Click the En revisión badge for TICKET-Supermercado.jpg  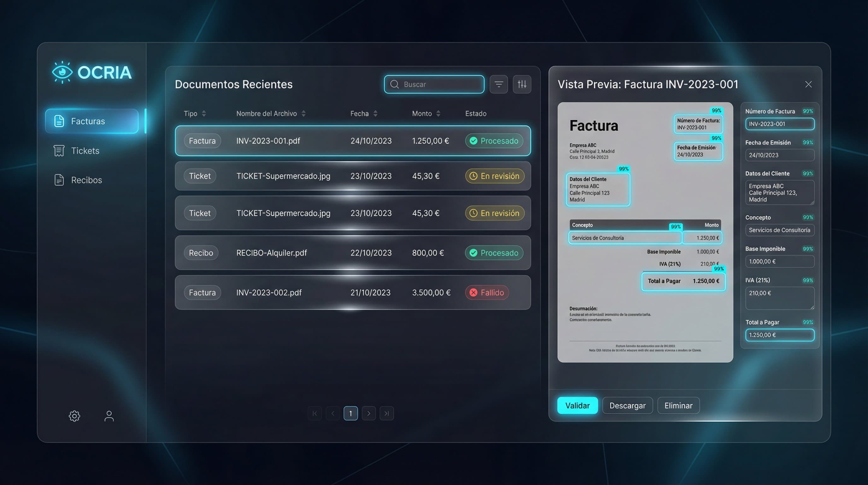click(494, 176)
